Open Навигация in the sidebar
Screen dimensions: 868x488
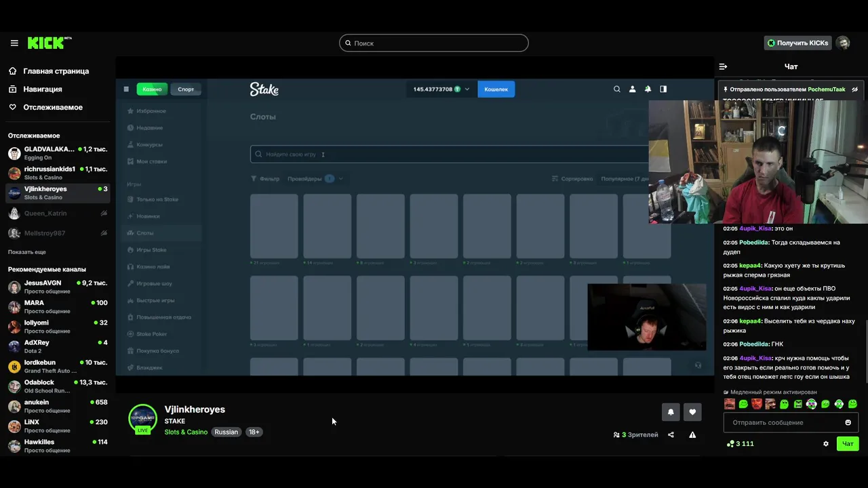pyautogui.click(x=43, y=89)
